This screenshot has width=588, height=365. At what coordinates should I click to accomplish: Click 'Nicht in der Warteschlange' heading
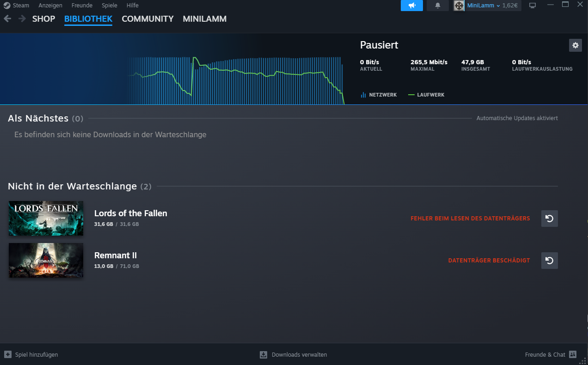click(x=72, y=186)
